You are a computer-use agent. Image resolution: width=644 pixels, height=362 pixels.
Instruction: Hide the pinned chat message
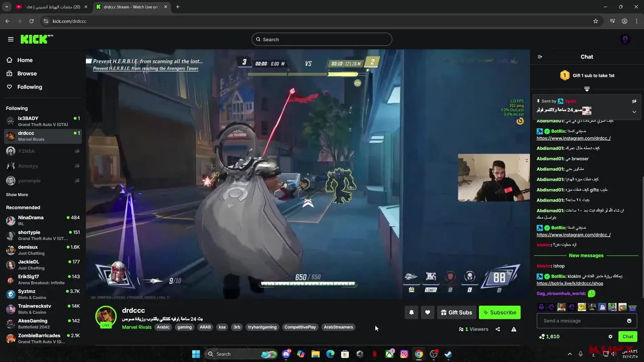(x=634, y=101)
